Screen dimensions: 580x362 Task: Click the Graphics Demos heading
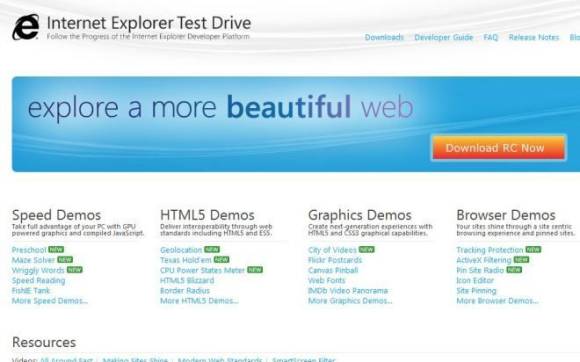coord(360,215)
